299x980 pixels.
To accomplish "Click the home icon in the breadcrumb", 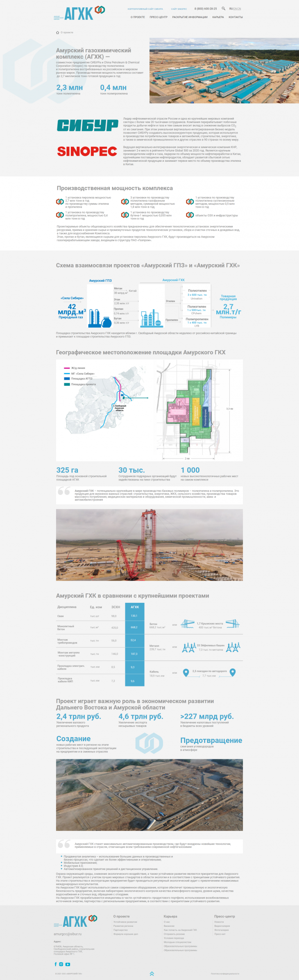I will [57, 32].
